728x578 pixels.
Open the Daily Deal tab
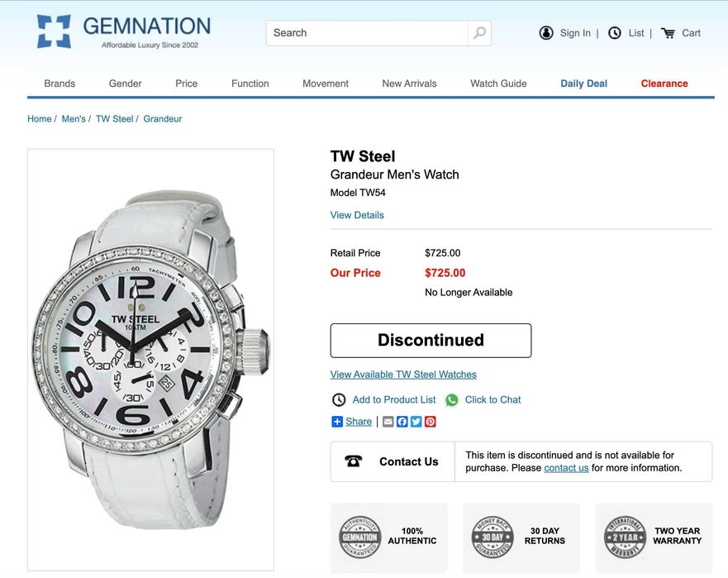(x=583, y=84)
